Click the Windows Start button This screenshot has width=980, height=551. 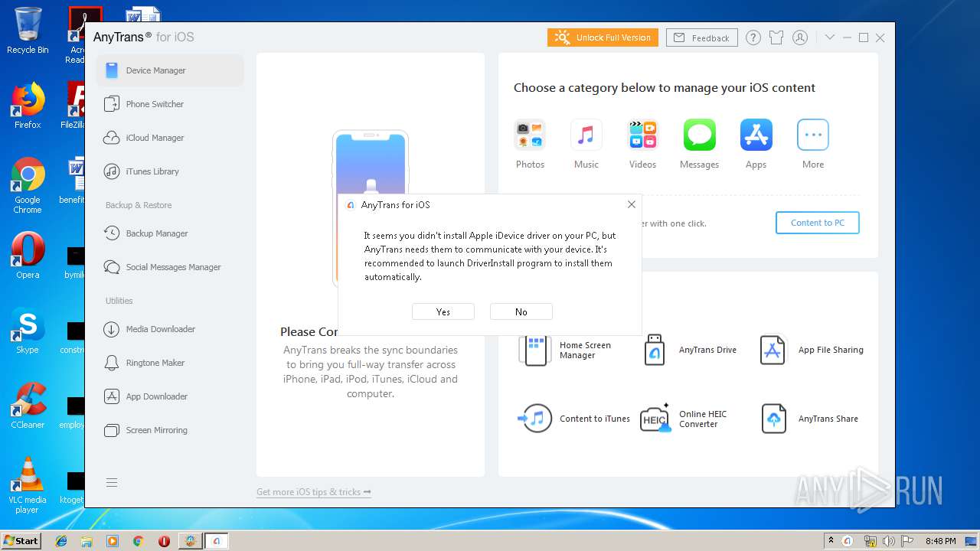21,540
